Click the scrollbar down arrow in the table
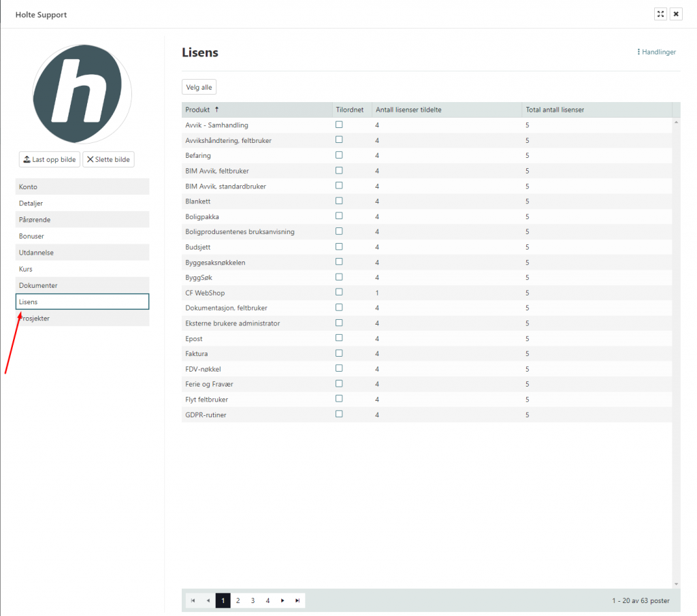697x616 pixels. click(x=676, y=583)
